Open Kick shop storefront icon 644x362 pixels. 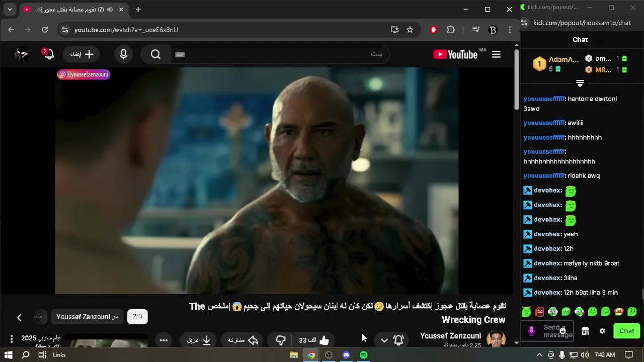(x=585, y=331)
